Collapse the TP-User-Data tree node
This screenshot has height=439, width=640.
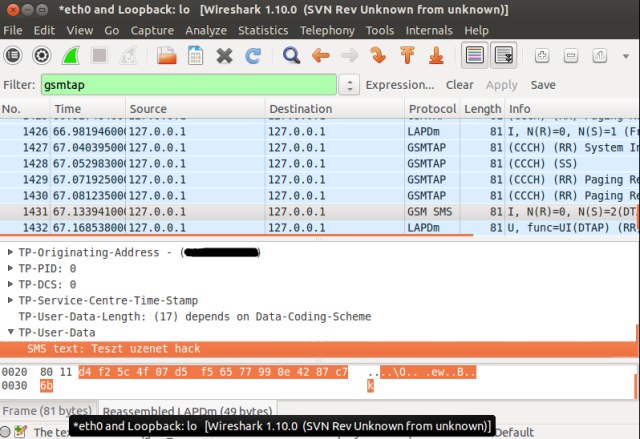11,332
